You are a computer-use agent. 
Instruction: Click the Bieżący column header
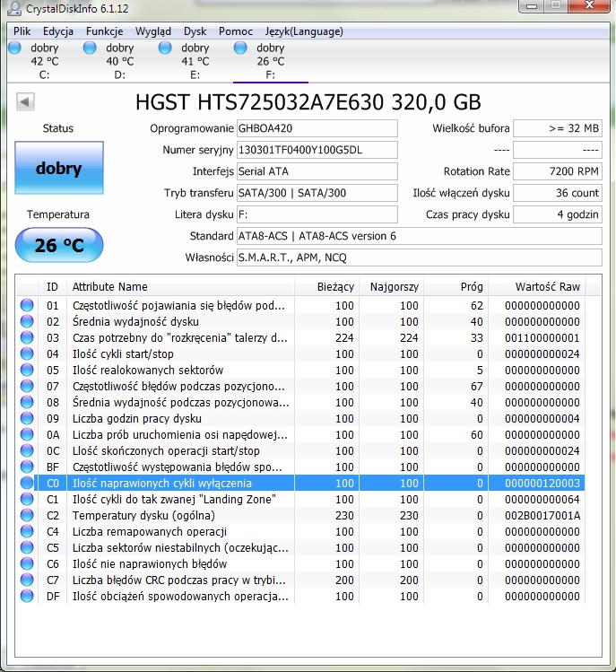[x=327, y=287]
